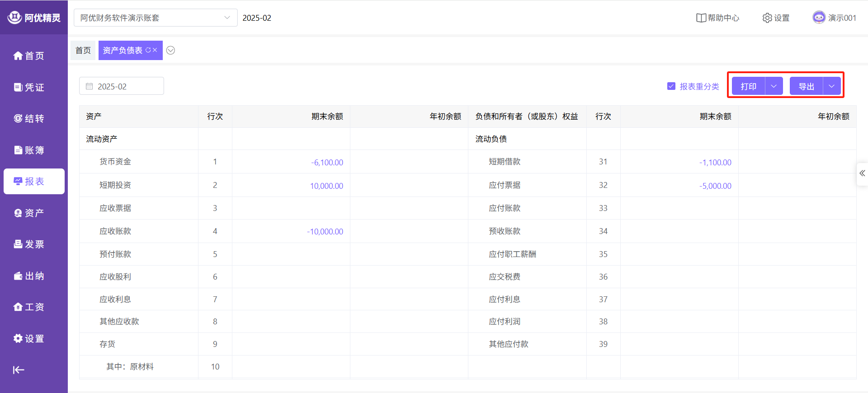
Task: Open the 工资 payroll module
Action: (29, 307)
